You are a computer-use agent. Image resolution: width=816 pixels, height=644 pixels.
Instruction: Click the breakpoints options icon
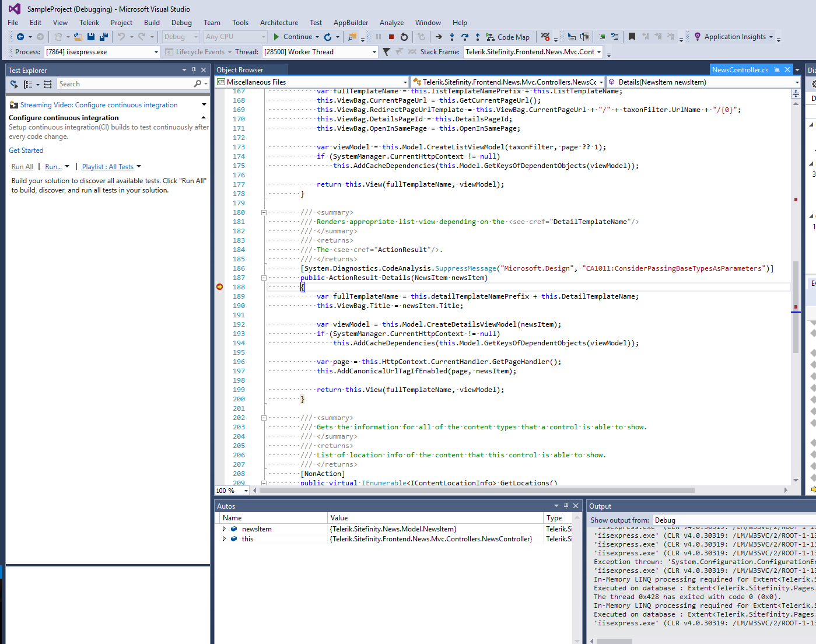[545, 37]
